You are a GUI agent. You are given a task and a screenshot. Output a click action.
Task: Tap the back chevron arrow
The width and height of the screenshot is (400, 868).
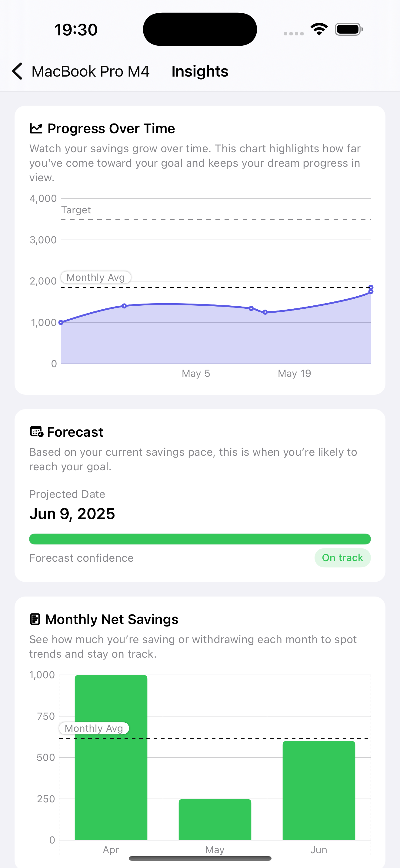tap(17, 71)
